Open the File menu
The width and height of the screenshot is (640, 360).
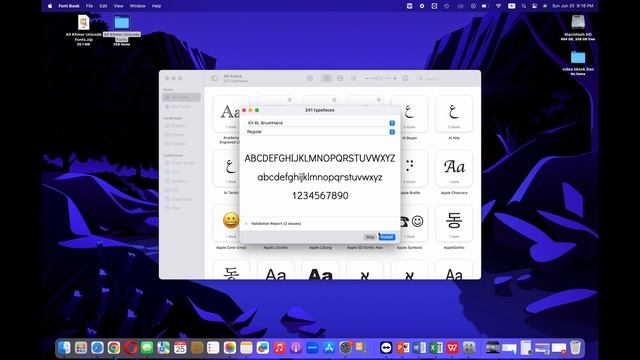(x=89, y=6)
